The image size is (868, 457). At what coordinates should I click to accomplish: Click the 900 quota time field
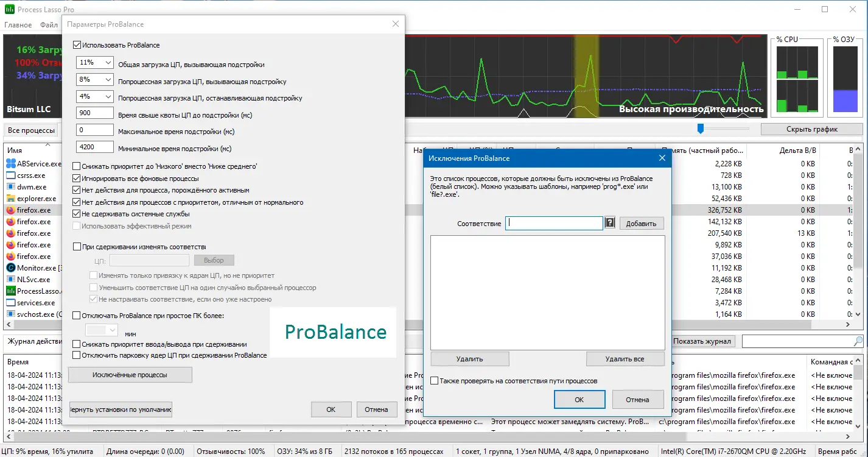[x=95, y=113]
